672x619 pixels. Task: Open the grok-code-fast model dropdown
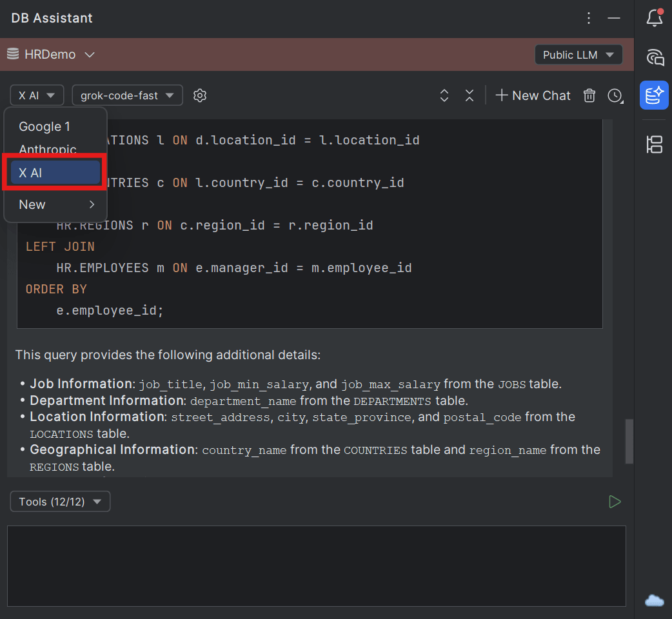coord(127,95)
